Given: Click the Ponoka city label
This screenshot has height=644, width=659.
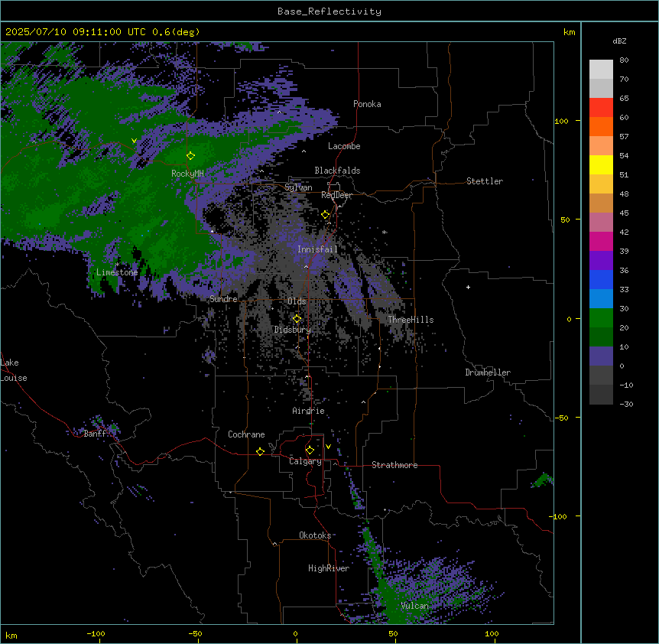Looking at the screenshot, I should tap(367, 104).
